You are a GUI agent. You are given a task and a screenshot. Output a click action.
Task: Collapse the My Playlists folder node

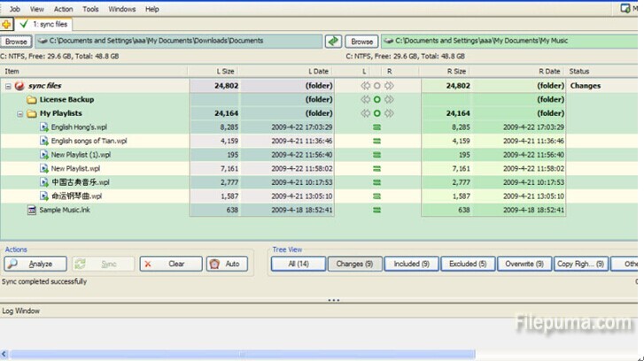(19, 114)
